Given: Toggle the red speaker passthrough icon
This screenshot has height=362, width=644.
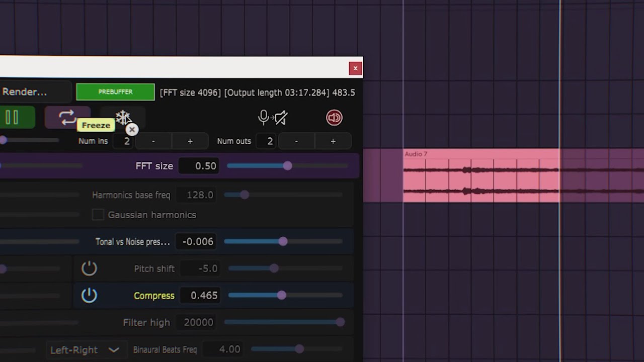Looking at the screenshot, I should [334, 118].
